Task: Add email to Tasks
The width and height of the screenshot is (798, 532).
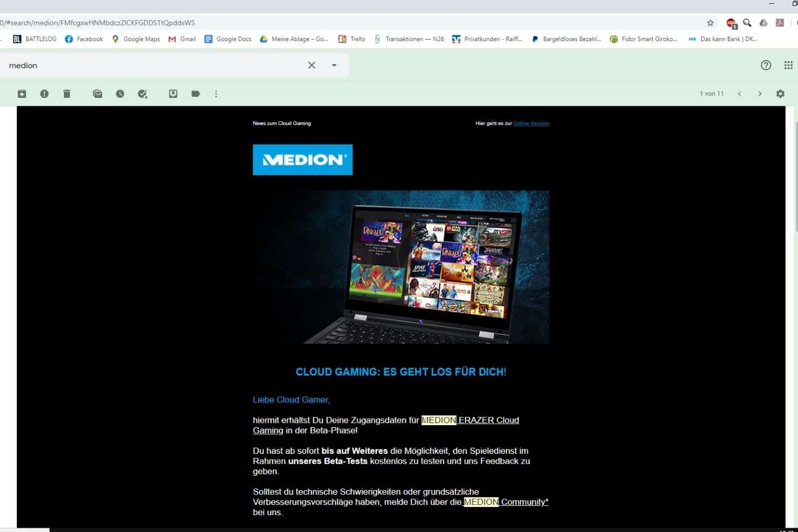Action: pyautogui.click(x=143, y=94)
